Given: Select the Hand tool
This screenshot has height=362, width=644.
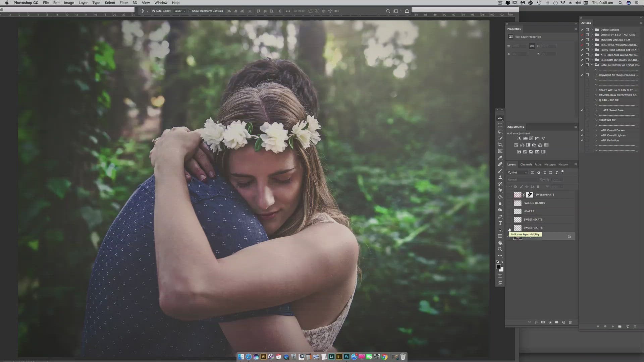Looking at the screenshot, I should pyautogui.click(x=500, y=243).
